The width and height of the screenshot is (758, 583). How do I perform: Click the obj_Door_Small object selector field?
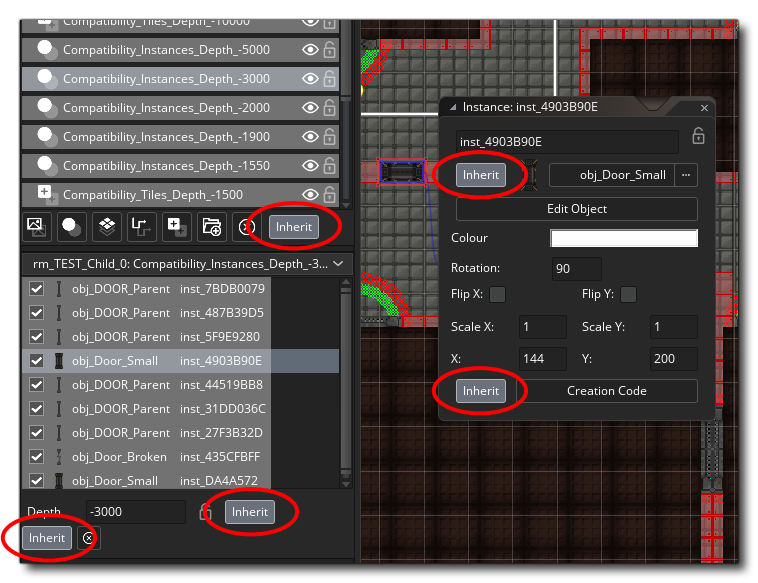tap(612, 175)
